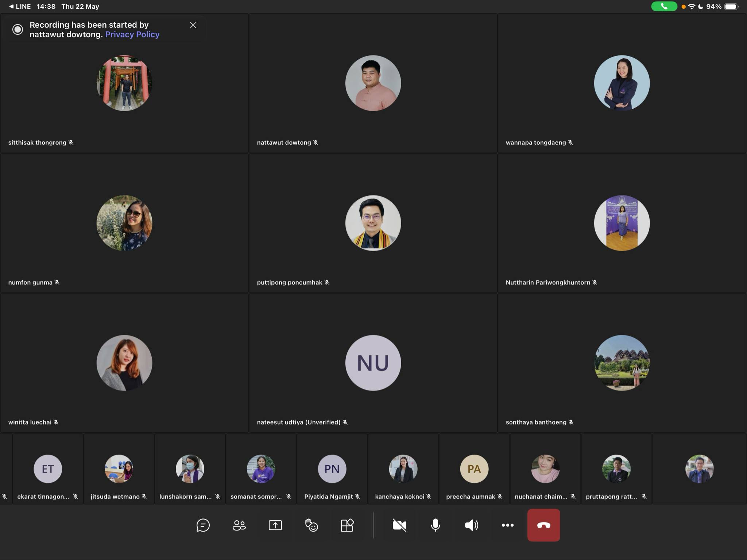Select puttipong poncumhak's avatar
Screen dimensions: 747x560
click(373, 223)
